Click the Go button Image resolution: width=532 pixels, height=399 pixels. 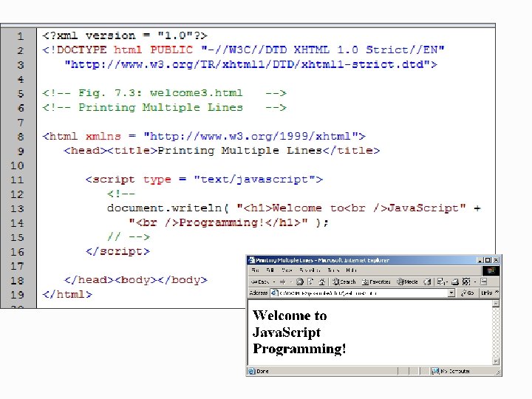click(x=467, y=293)
